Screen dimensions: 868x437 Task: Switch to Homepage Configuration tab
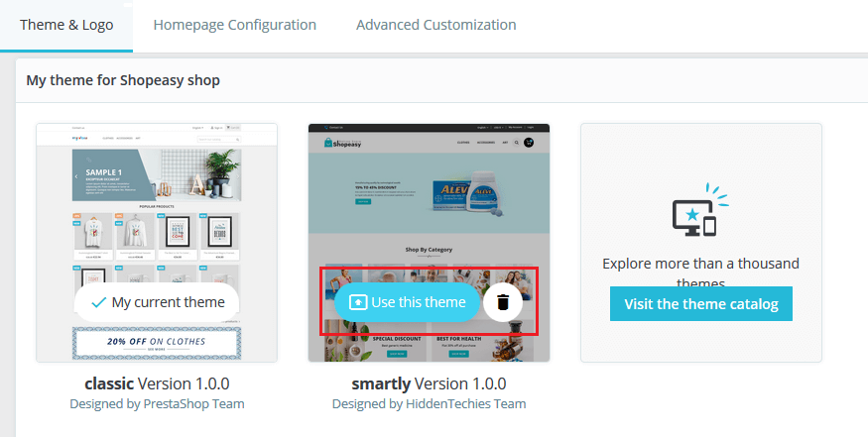pyautogui.click(x=235, y=26)
